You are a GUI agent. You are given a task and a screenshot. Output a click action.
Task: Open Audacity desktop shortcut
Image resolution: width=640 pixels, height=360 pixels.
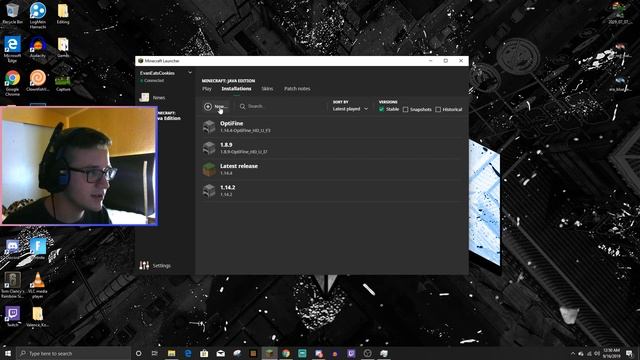click(x=38, y=47)
